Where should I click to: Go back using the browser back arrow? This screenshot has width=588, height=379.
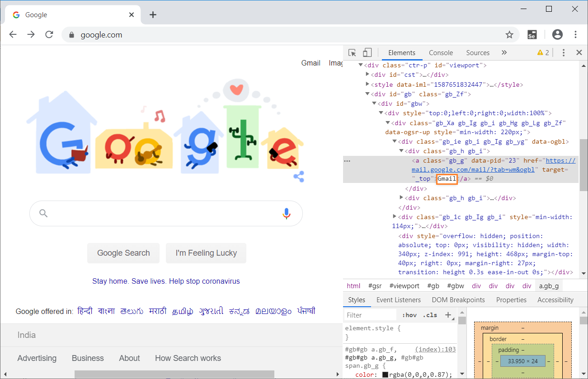tap(13, 35)
